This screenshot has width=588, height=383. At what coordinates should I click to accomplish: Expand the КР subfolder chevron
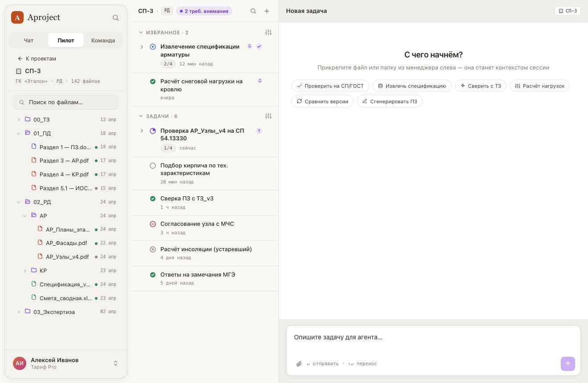(x=25, y=270)
